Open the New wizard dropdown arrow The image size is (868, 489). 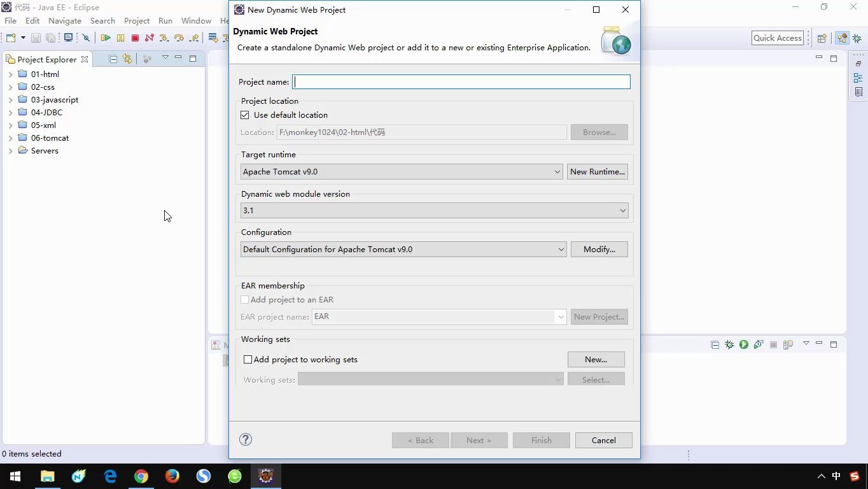(x=22, y=38)
